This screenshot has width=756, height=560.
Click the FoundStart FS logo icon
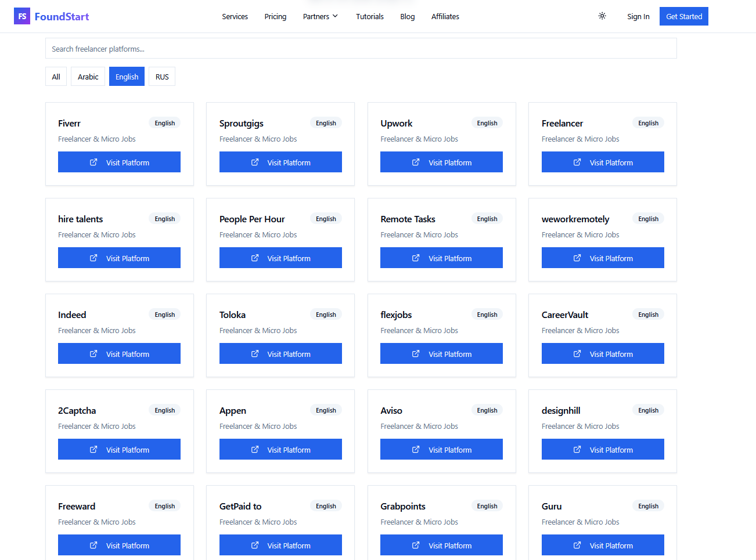[22, 16]
